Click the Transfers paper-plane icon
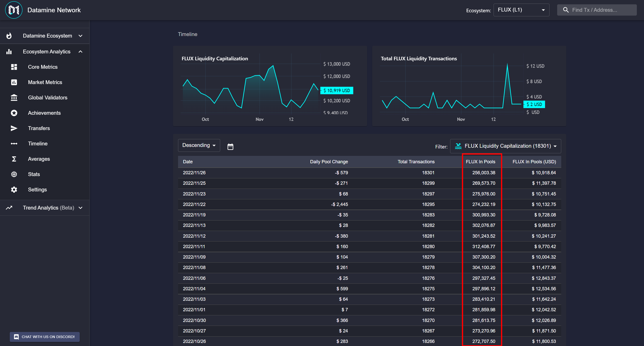This screenshot has width=644, height=346. [14, 128]
